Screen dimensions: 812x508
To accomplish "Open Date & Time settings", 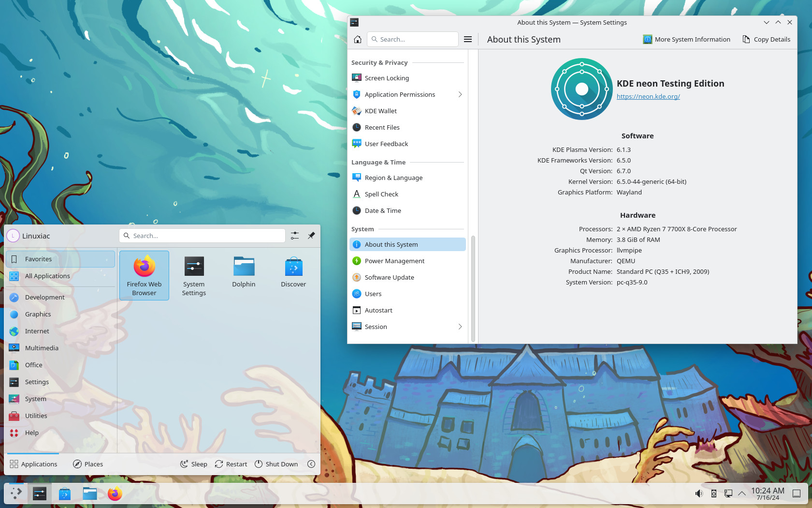I will pos(407,210).
